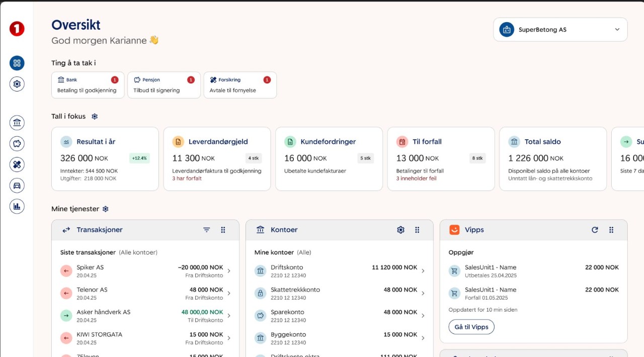Open Pensjon 'Tilbud til signering' card

click(x=164, y=85)
